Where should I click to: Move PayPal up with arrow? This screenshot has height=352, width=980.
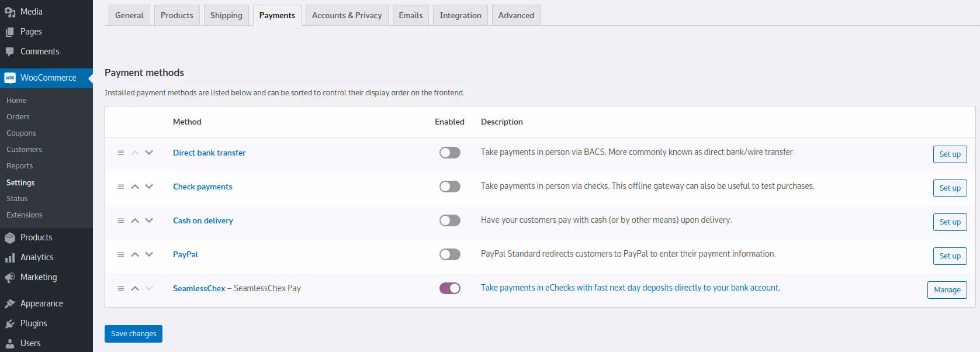pyautogui.click(x=135, y=254)
